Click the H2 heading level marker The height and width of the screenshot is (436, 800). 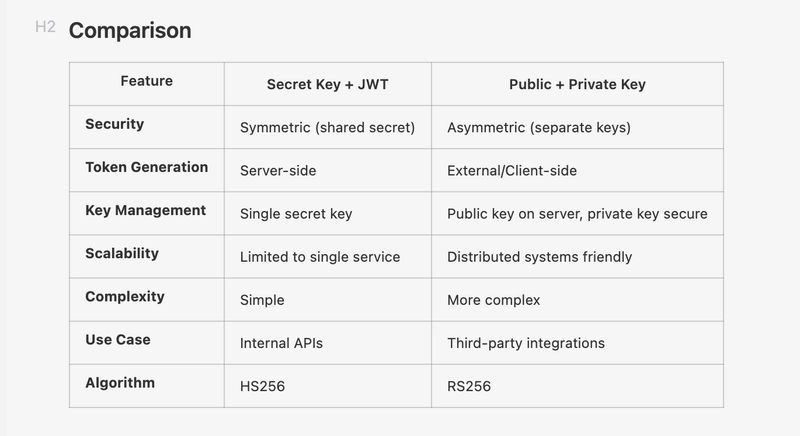pos(45,27)
